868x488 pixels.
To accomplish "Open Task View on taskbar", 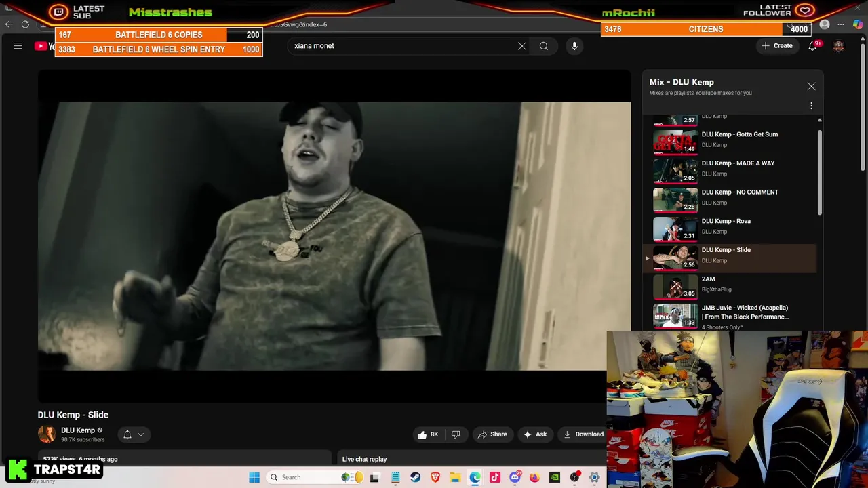I will pyautogui.click(x=374, y=477).
